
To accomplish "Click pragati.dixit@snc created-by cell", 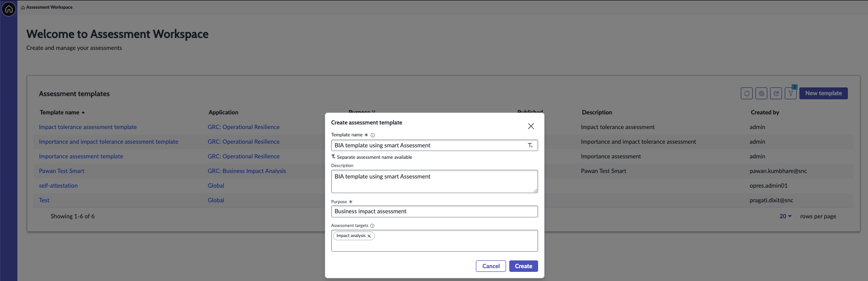I will click(771, 200).
